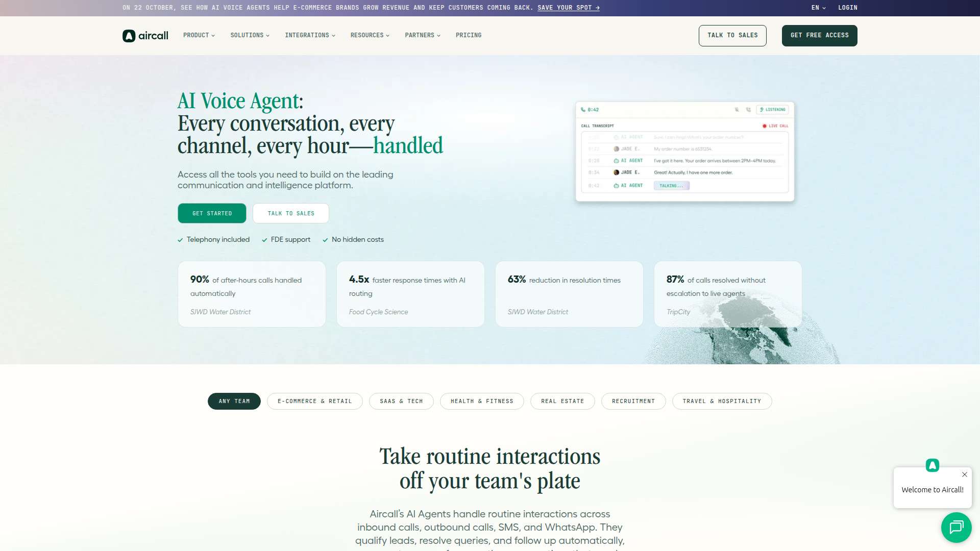Expand the Integrations menu
The image size is (980, 551).
[x=310, y=35]
